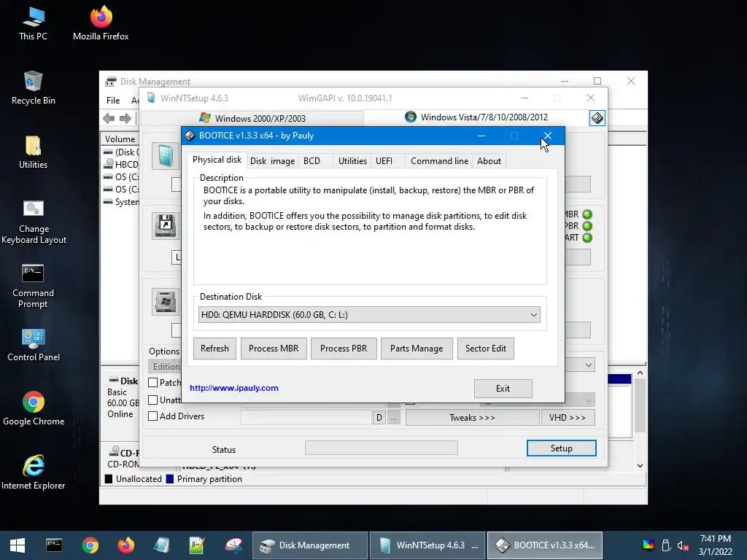Screen dimensions: 747x560
Task: Click the black Unallocated legend swatch
Action: click(x=109, y=479)
